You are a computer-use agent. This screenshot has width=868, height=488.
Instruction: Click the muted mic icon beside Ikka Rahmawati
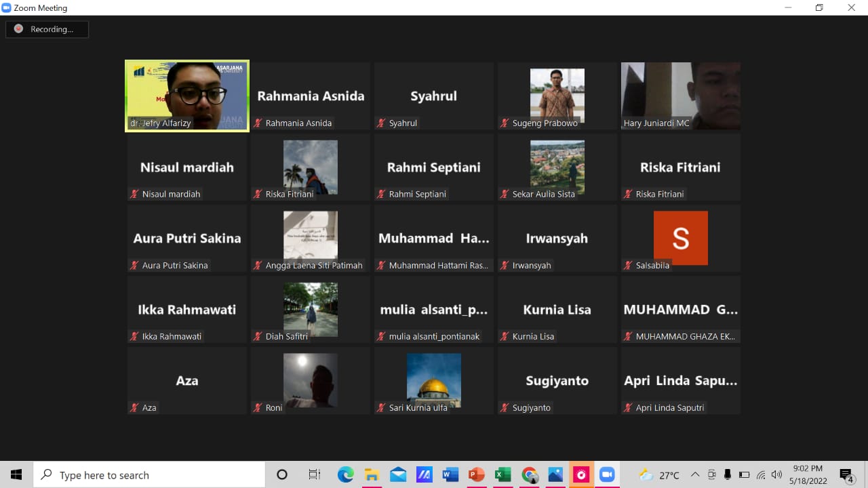[x=135, y=337]
